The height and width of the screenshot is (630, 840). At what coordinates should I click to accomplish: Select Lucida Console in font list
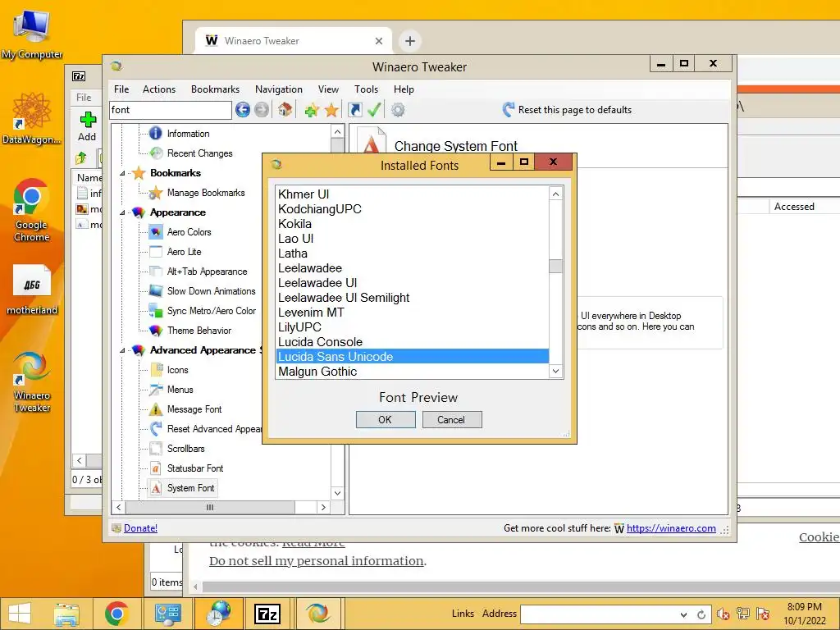(x=412, y=342)
